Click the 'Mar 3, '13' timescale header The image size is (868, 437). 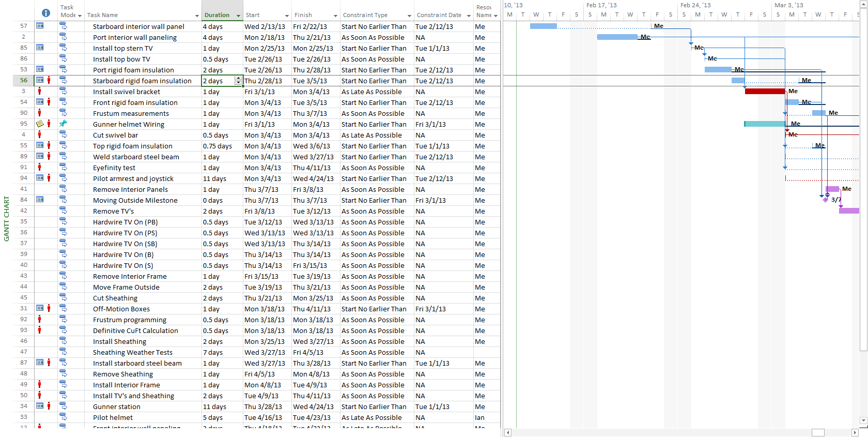[x=789, y=5]
